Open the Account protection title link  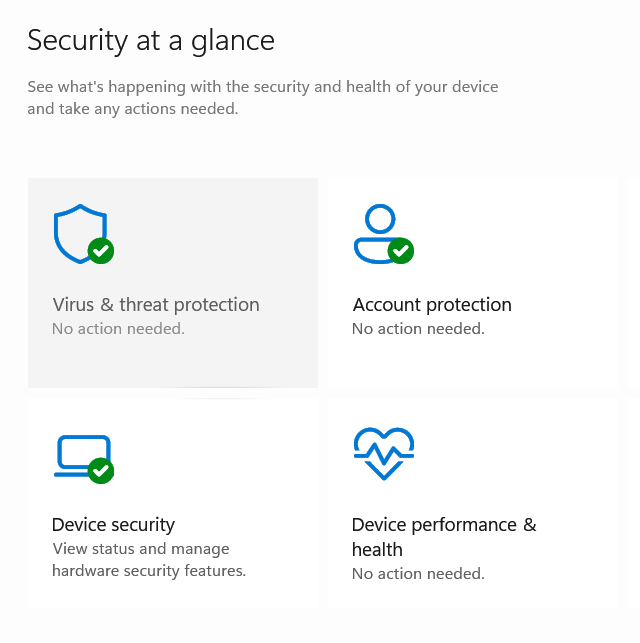[432, 305]
